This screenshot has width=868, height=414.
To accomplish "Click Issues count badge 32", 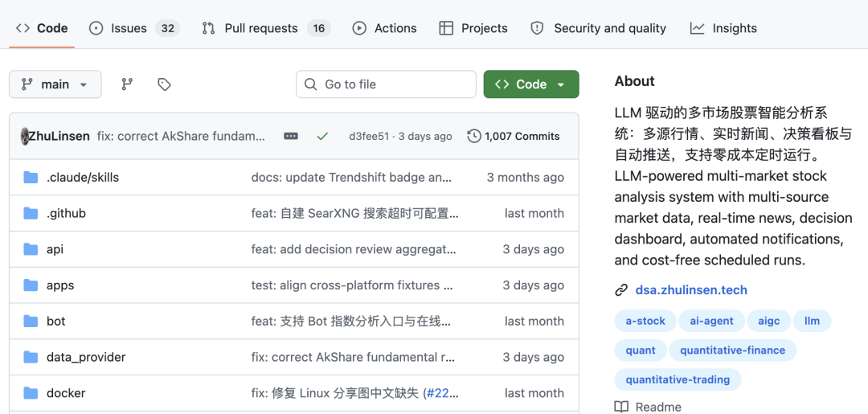I will point(168,28).
